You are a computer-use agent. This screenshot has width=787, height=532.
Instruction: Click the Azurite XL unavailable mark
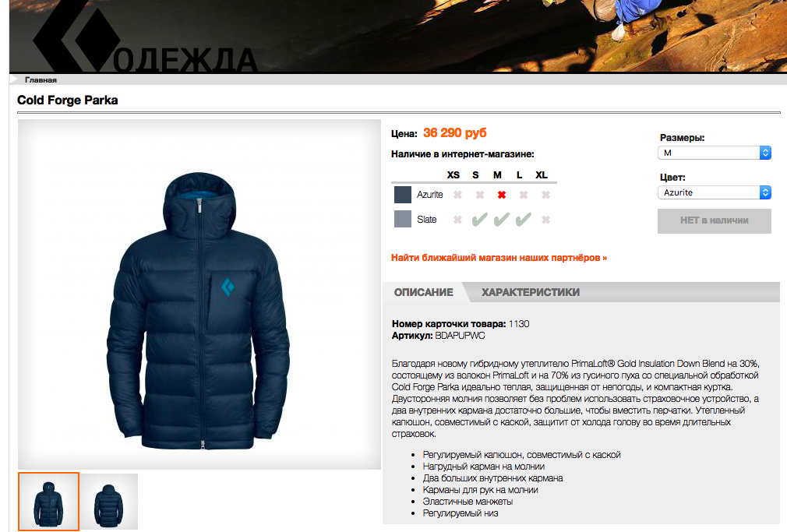click(545, 195)
